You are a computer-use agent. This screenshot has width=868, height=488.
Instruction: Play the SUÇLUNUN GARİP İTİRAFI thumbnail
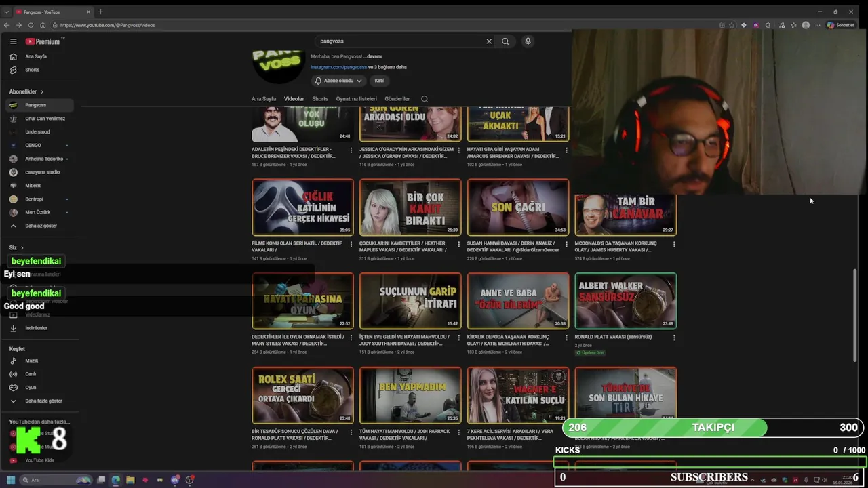click(x=410, y=301)
